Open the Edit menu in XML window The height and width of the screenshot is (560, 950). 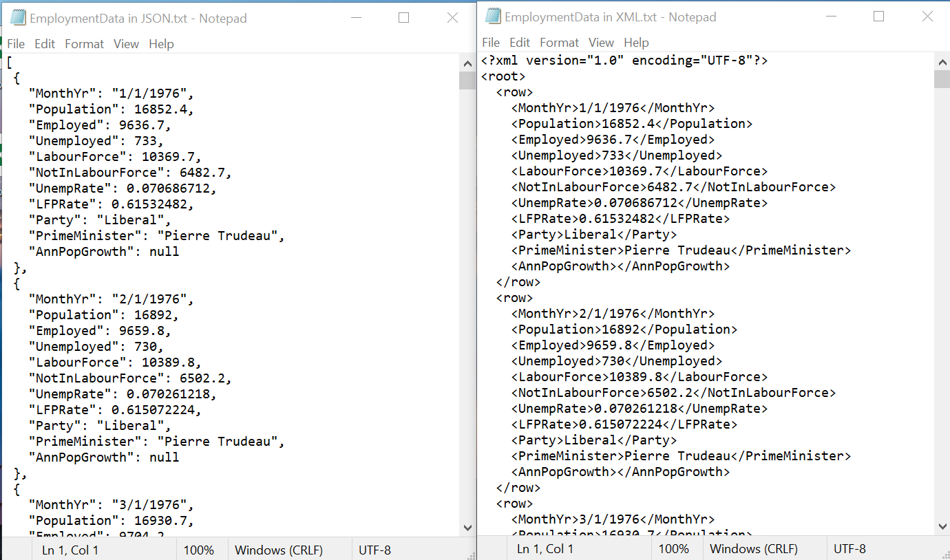point(519,42)
